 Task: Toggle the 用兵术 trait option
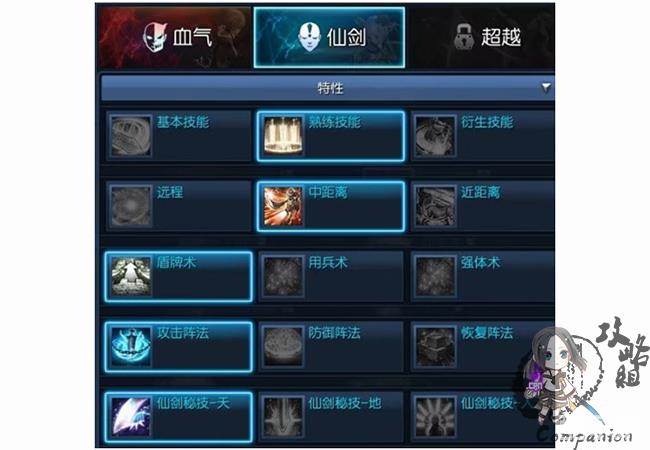pyautogui.click(x=331, y=276)
